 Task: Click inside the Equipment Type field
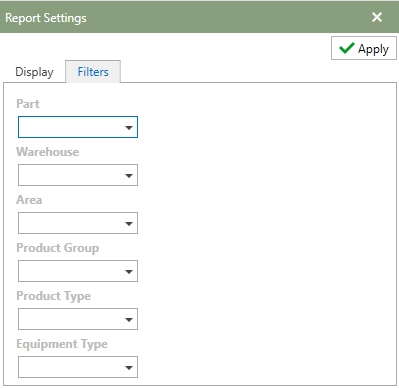tap(78, 367)
